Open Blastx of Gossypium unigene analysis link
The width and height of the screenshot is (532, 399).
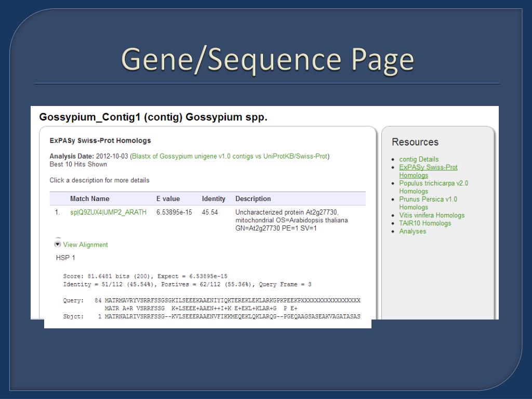point(230,156)
